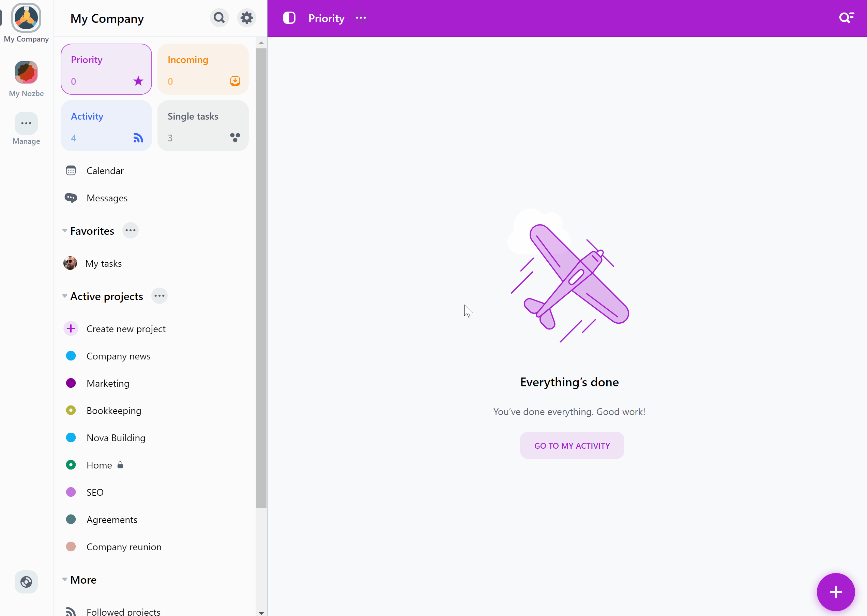867x616 pixels.
Task: Click the settings gear icon in sidebar
Action: click(246, 17)
